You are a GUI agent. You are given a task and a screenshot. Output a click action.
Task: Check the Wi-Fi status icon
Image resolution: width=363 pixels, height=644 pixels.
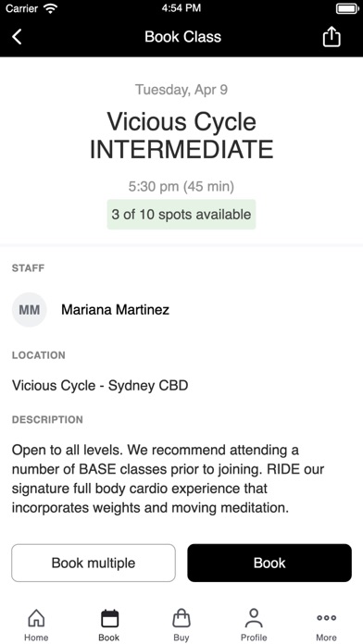(x=50, y=8)
